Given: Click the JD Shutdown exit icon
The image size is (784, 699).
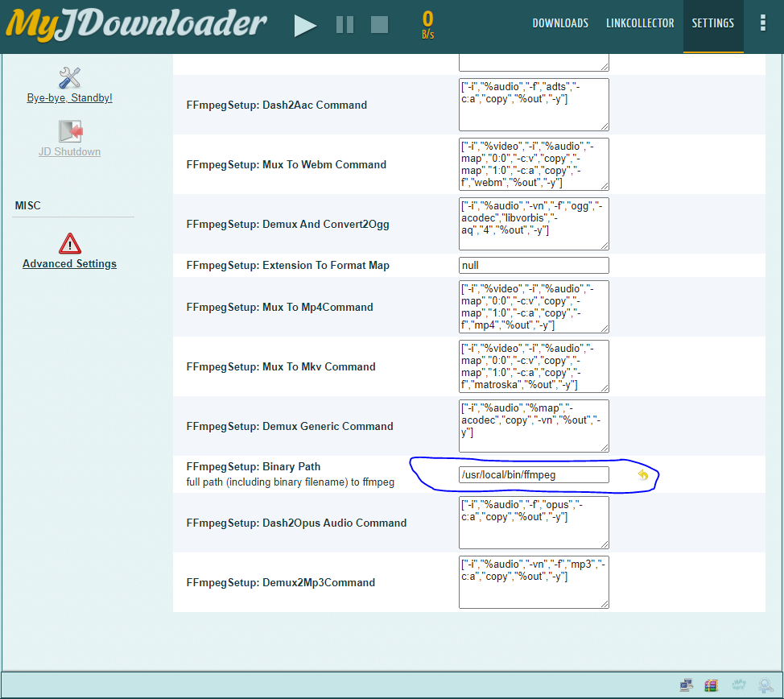Looking at the screenshot, I should click(x=70, y=131).
